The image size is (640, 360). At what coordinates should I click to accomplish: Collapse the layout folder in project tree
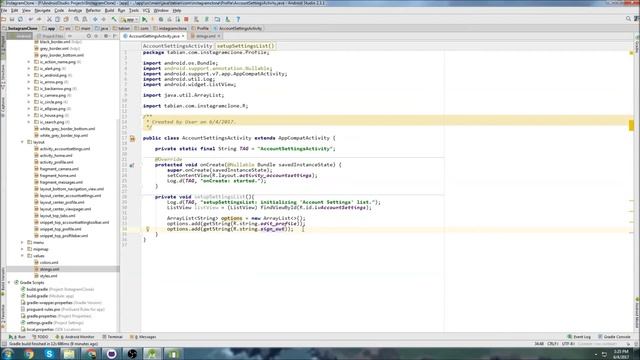pos(22,142)
